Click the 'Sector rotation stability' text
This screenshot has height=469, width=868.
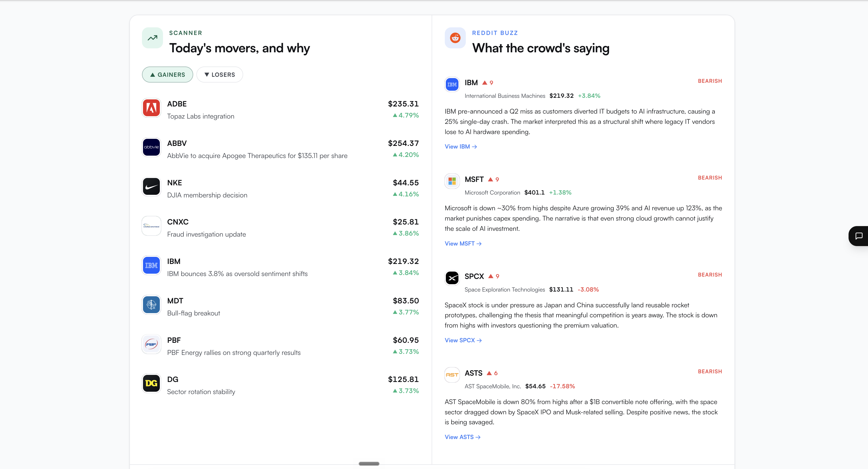201,392
